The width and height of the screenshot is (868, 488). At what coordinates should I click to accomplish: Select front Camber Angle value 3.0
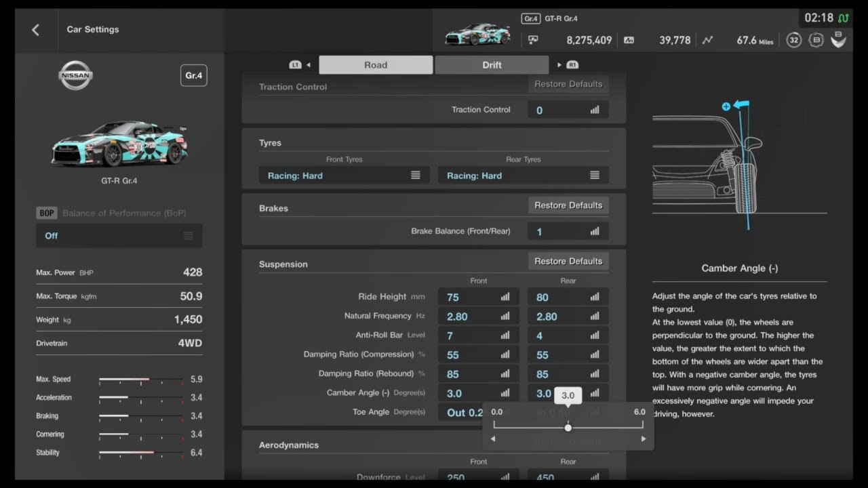point(479,393)
